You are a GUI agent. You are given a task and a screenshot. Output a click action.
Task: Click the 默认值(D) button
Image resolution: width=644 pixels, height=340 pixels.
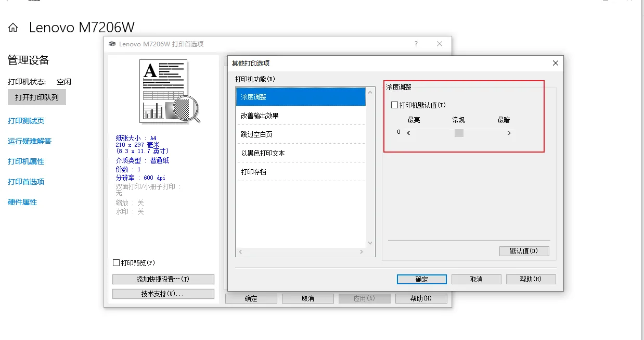[x=524, y=251]
